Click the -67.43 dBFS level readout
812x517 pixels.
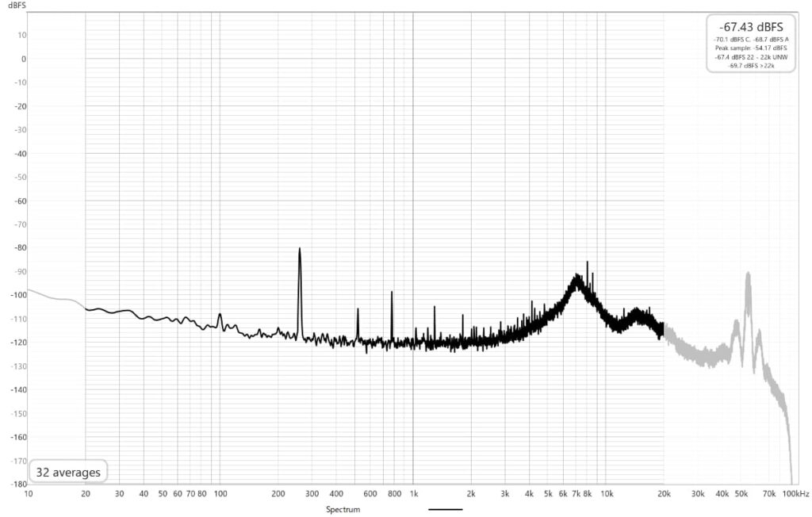[751, 27]
